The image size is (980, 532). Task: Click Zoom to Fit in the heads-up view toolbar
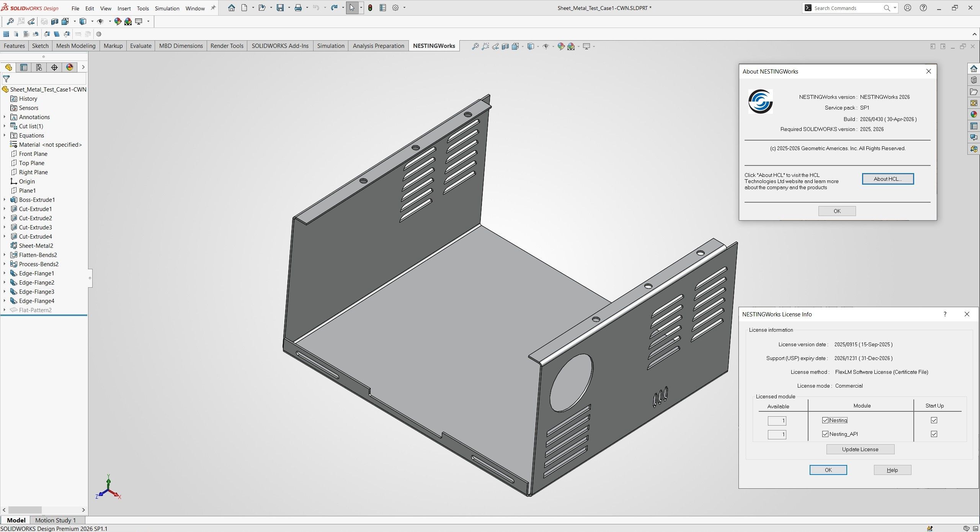[475, 46]
